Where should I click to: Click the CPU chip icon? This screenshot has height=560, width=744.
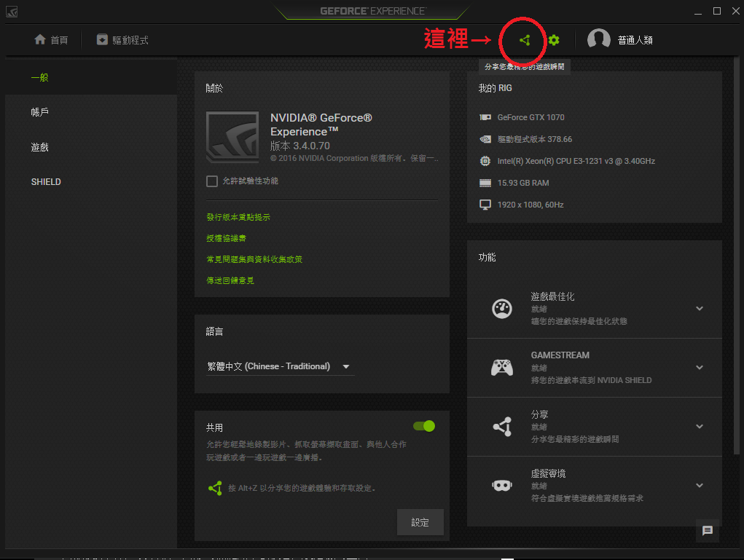[485, 161]
